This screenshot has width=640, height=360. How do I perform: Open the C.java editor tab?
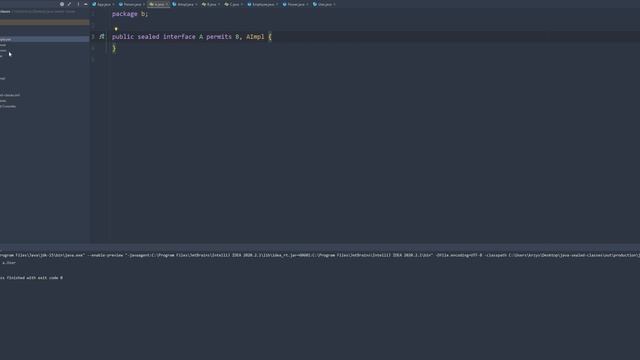(234, 4)
